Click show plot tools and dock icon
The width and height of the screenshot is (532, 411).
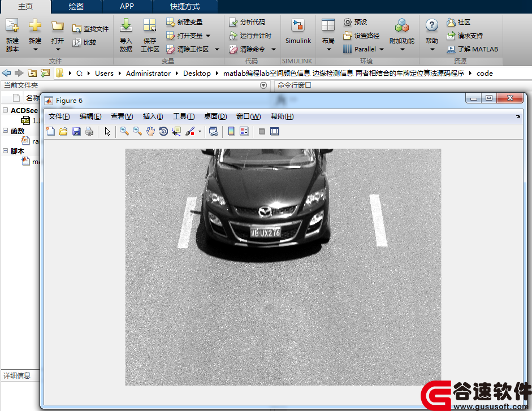click(275, 131)
